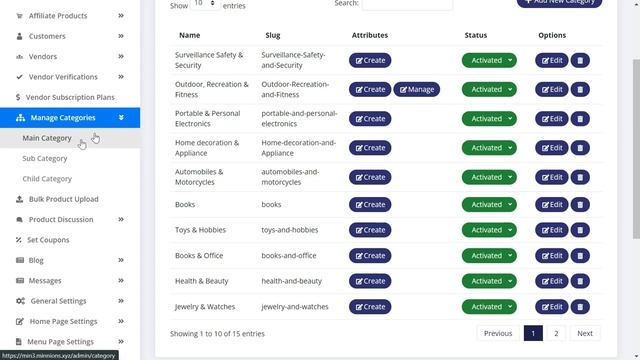The image size is (640, 360).
Task: Click the Affiliate Products cart icon
Action: pyautogui.click(x=19, y=16)
